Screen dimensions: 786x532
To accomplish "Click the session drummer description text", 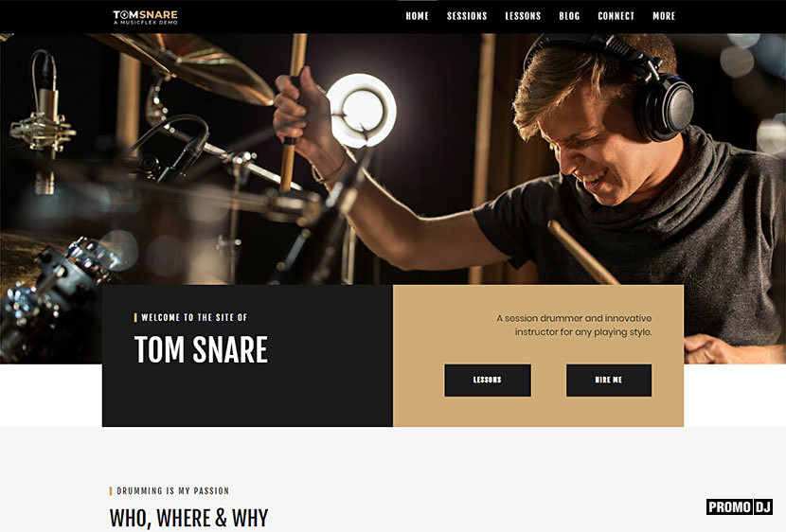I will click(x=574, y=325).
